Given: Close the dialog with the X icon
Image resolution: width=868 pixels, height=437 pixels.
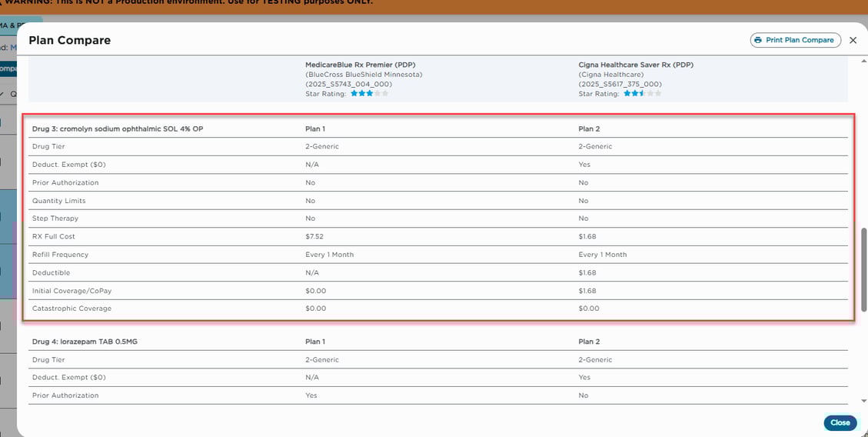Looking at the screenshot, I should 853,40.
